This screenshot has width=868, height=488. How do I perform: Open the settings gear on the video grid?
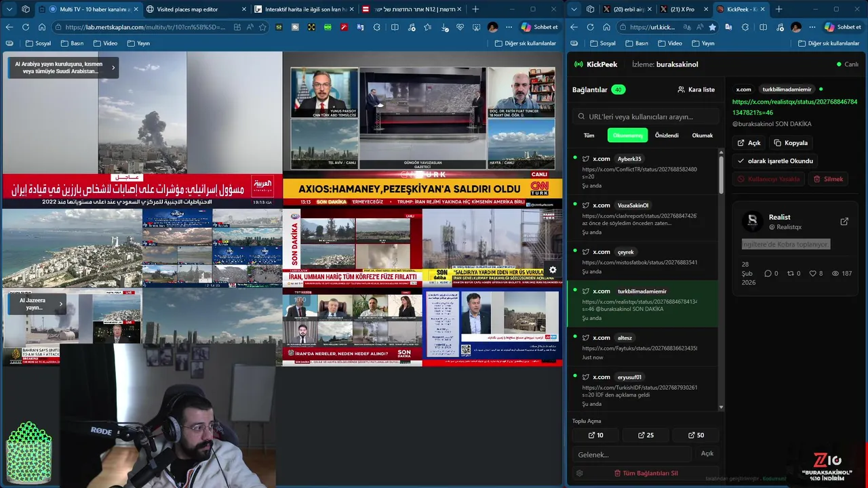tap(553, 270)
